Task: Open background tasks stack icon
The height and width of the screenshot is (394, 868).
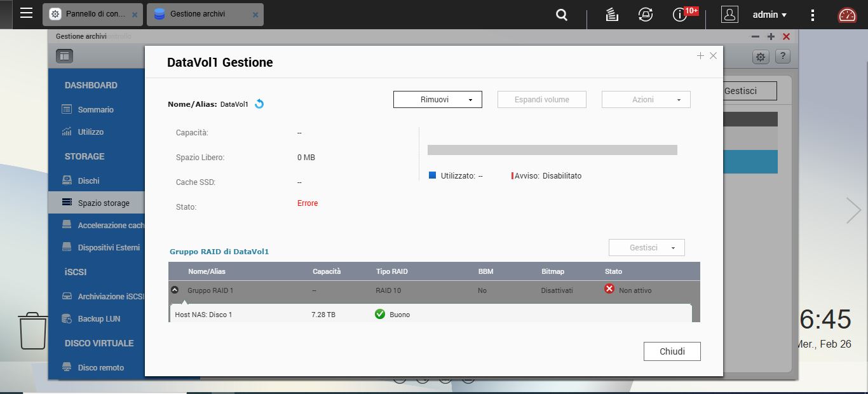Action: pos(612,15)
